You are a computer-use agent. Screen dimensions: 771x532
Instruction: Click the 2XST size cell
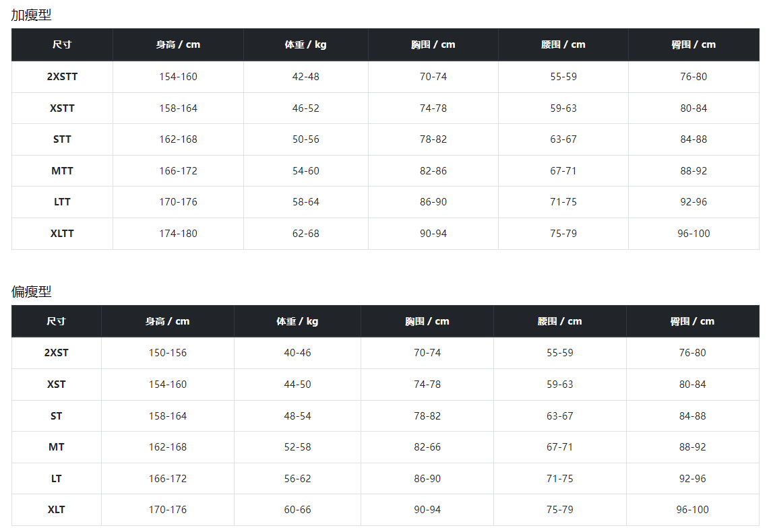pos(57,353)
